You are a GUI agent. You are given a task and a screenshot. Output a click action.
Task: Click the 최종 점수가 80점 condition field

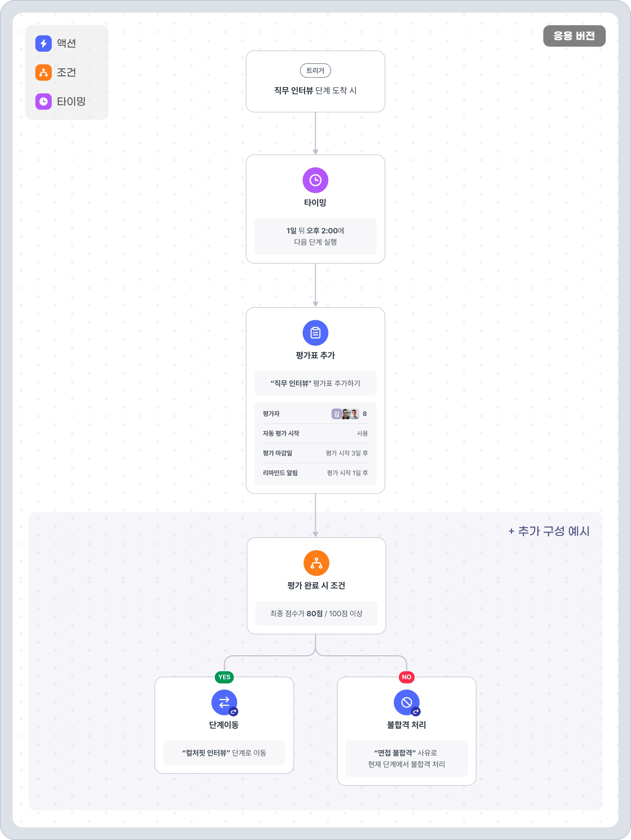316,613
